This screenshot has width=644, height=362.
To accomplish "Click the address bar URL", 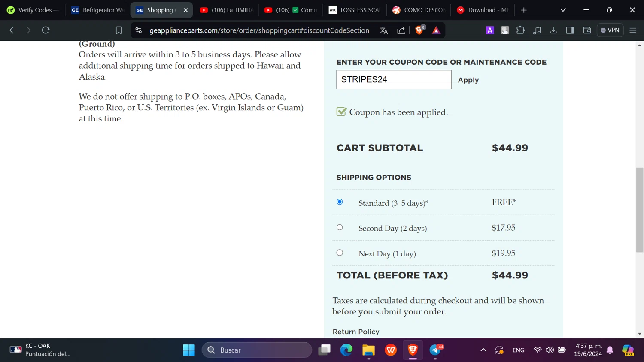I will (259, 30).
